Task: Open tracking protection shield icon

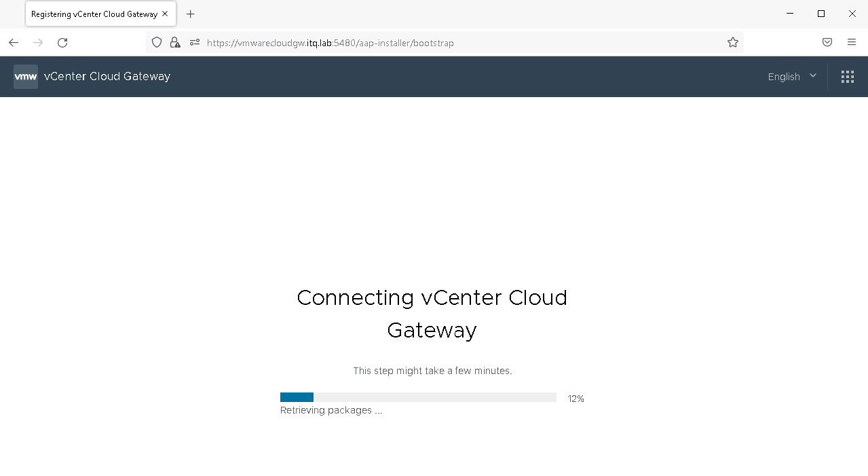Action: 157,43
